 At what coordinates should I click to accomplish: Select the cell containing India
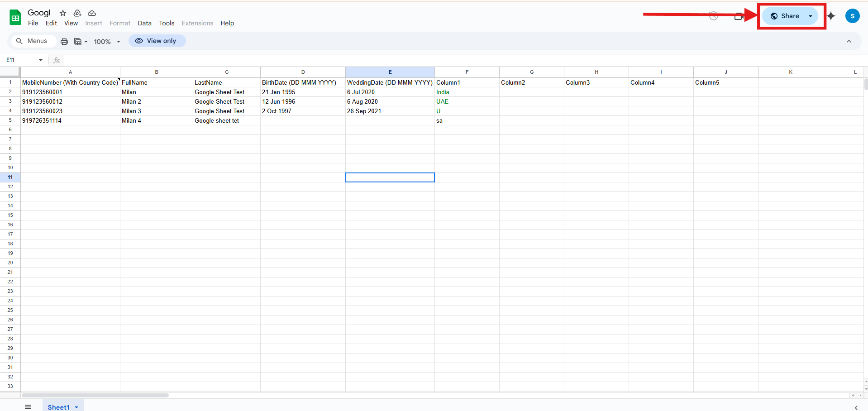point(467,92)
